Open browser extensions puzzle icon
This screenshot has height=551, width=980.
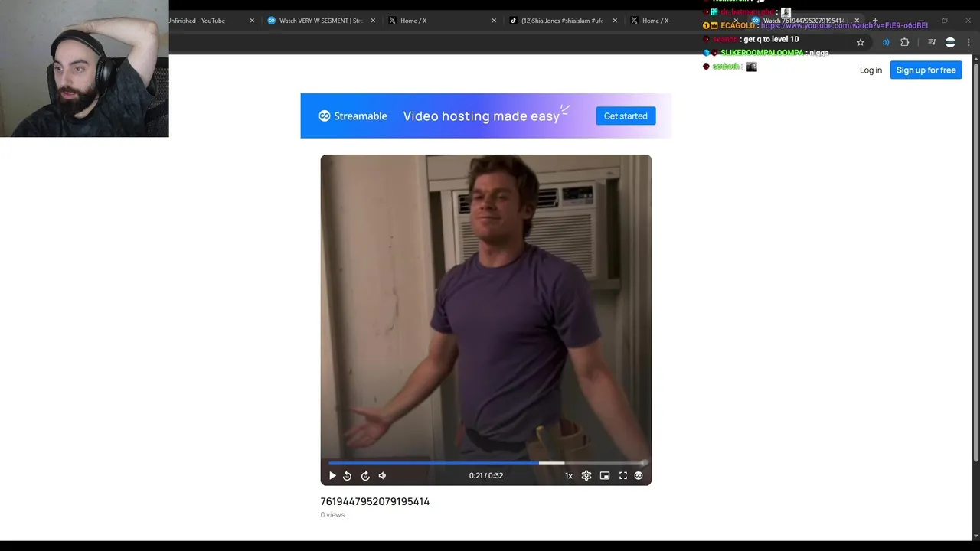[905, 42]
